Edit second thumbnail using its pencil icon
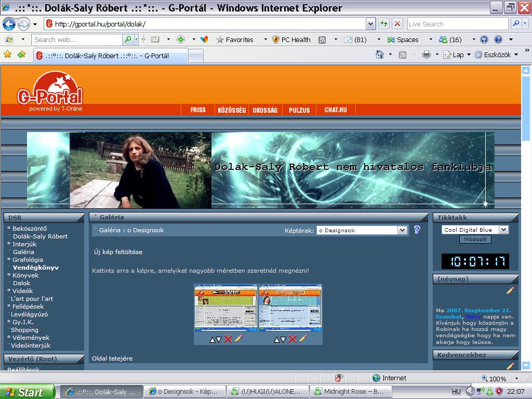Image resolution: width=532 pixels, height=399 pixels. click(x=303, y=338)
